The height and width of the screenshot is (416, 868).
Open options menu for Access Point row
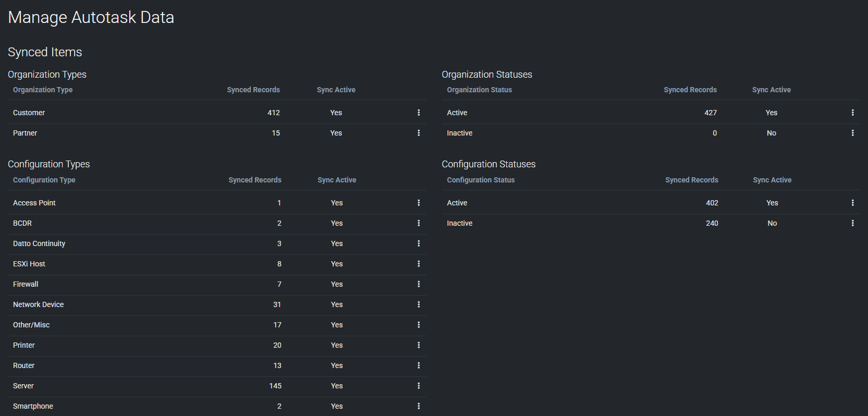tap(419, 203)
